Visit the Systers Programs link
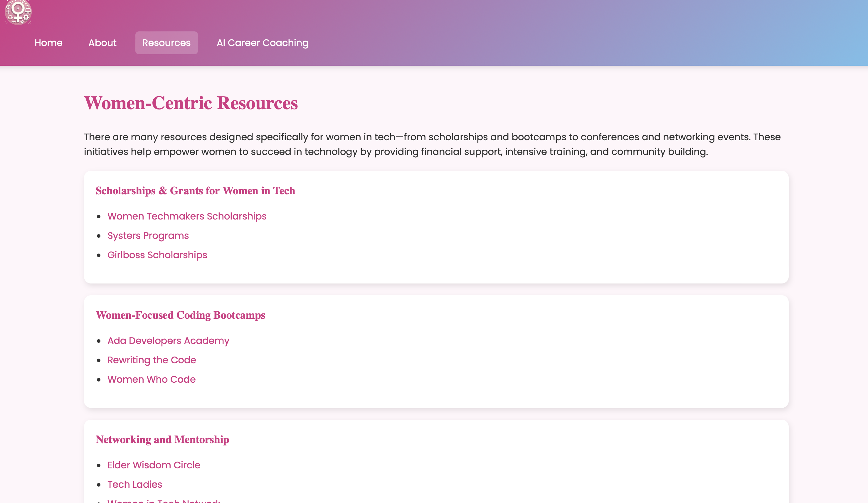Screen dimensions: 868x503 click(148, 235)
